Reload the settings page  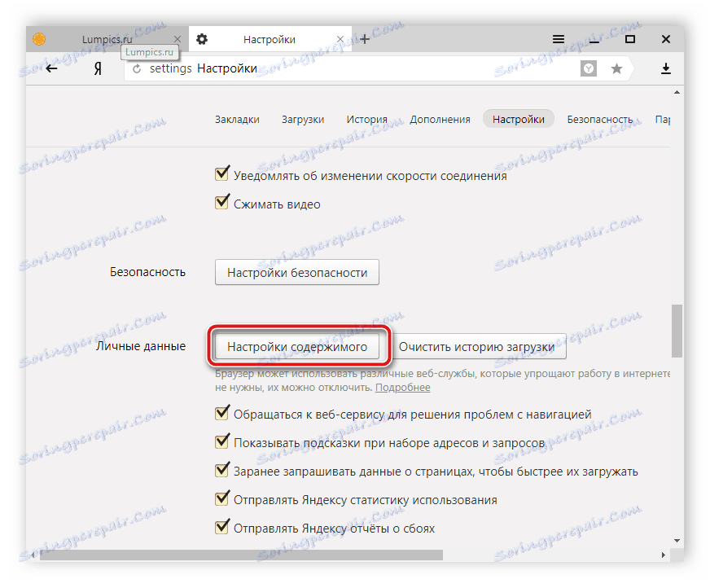[x=135, y=68]
